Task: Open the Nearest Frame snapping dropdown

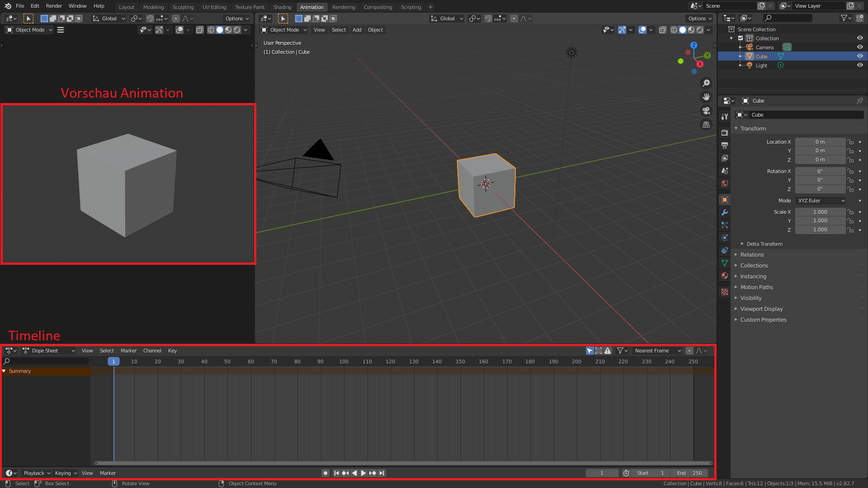Action: (x=657, y=351)
